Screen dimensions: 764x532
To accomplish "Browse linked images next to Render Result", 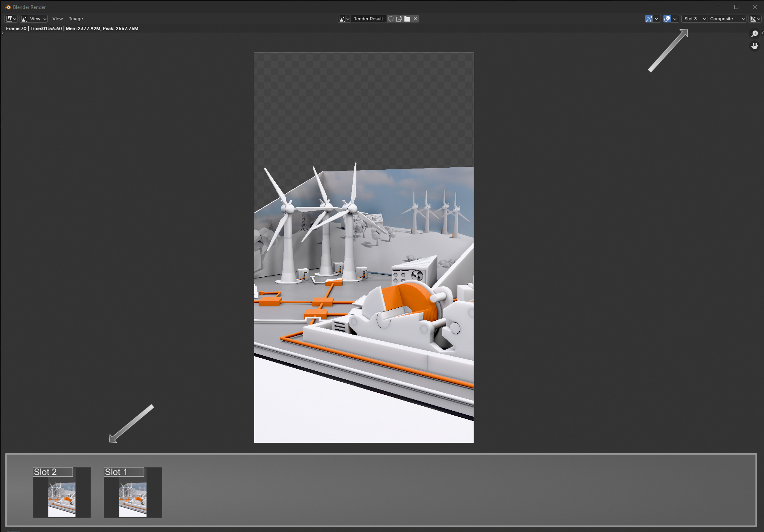I will point(344,19).
